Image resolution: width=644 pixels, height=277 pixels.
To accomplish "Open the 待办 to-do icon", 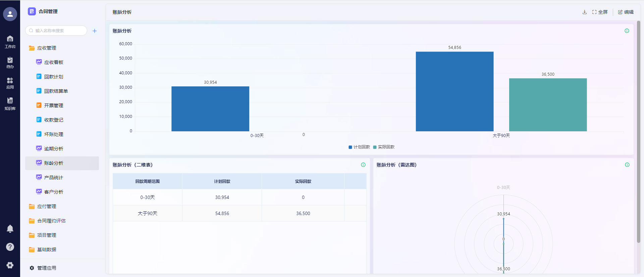I will coord(10,62).
